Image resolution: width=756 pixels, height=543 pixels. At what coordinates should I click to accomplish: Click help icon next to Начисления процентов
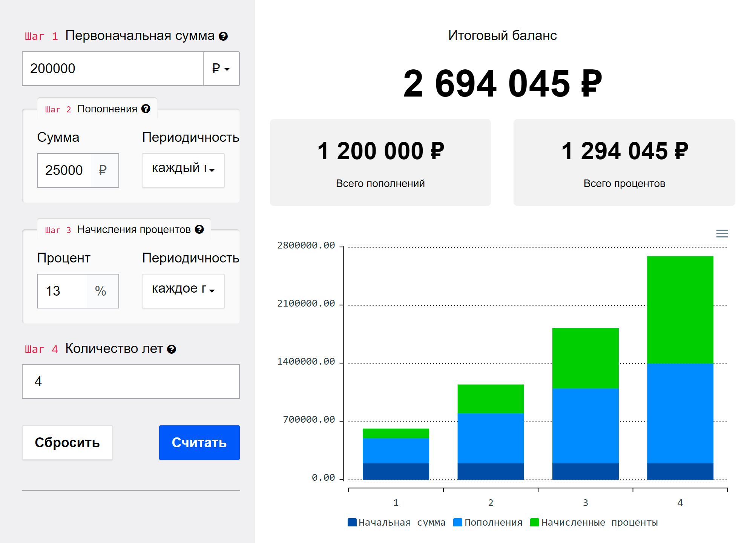[199, 229]
